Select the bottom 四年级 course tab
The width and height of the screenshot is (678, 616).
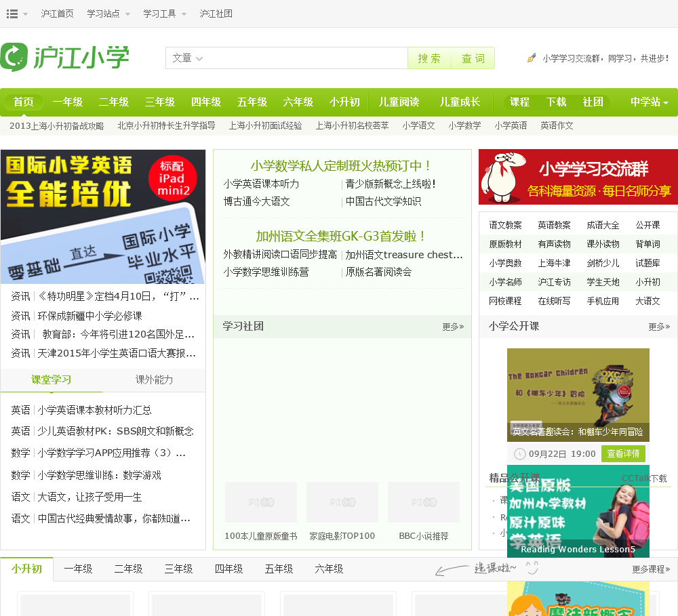pos(228,569)
